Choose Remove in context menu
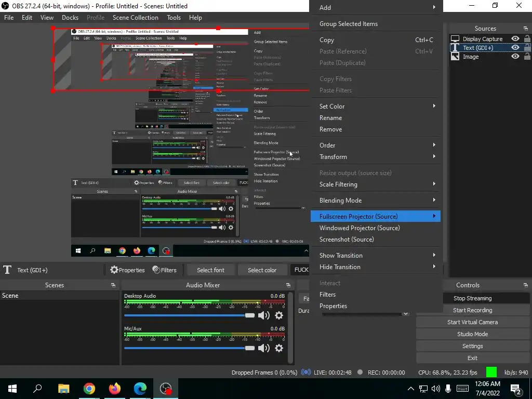Screen dimensions: 532x399 376,129
